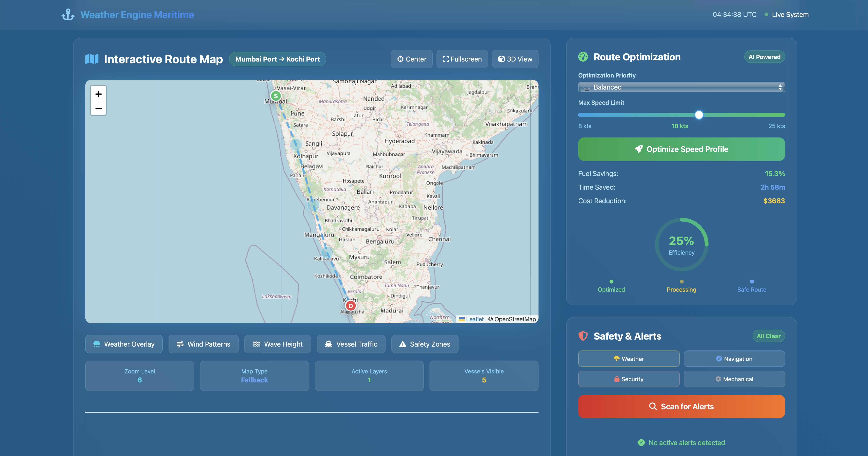868x456 pixels.
Task: Click the green S start marker
Action: [276, 96]
